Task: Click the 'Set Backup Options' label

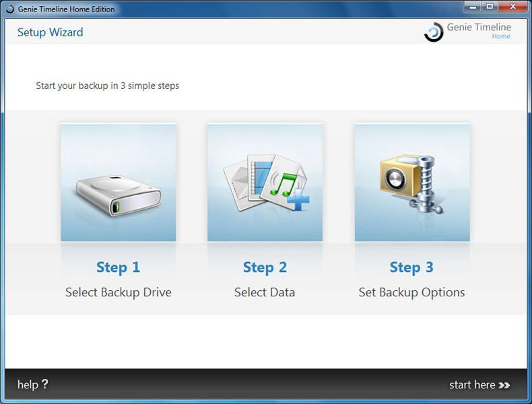Action: (412, 292)
